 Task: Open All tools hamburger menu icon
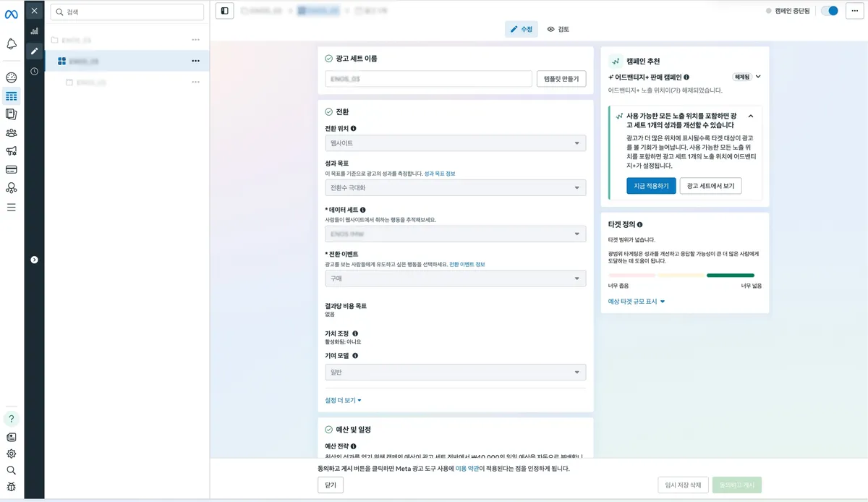(x=11, y=207)
